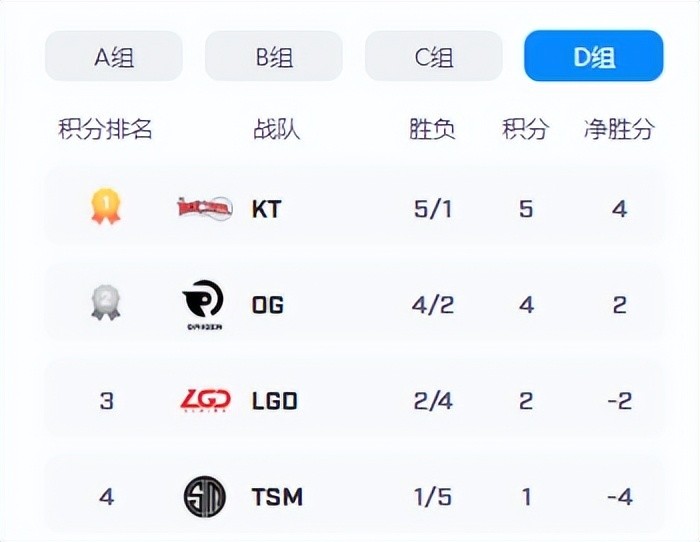Viewport: 700px width, 542px height.
Task: Click the 战队 column header
Action: (x=277, y=129)
